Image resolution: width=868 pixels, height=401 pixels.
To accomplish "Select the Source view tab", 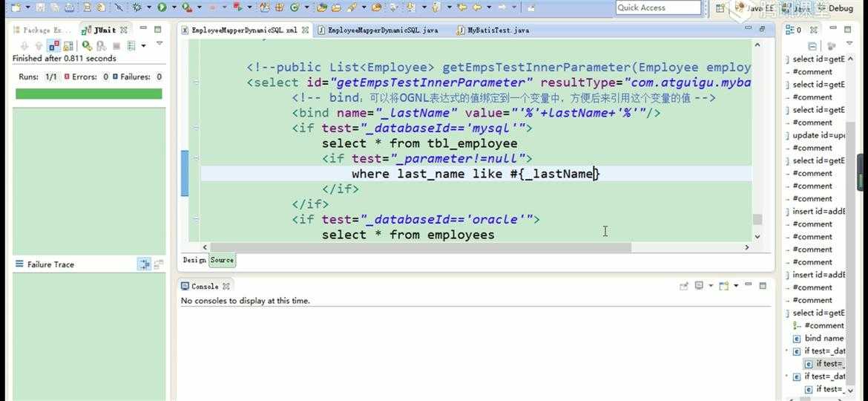I will (x=222, y=260).
